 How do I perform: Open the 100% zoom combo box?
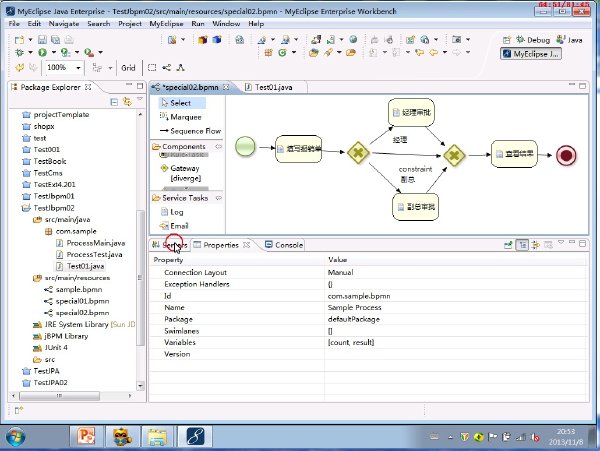click(x=64, y=68)
